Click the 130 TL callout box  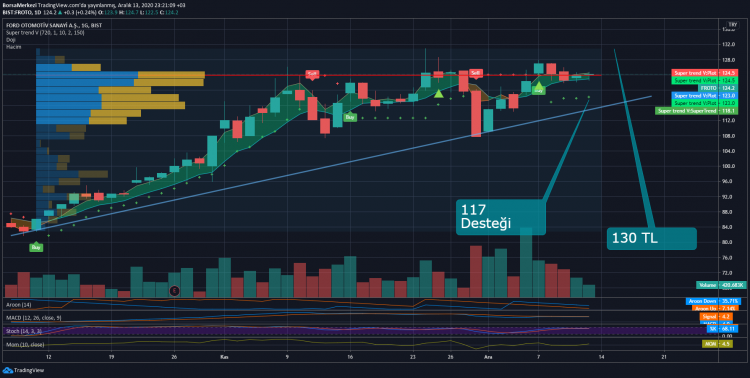tap(651, 238)
